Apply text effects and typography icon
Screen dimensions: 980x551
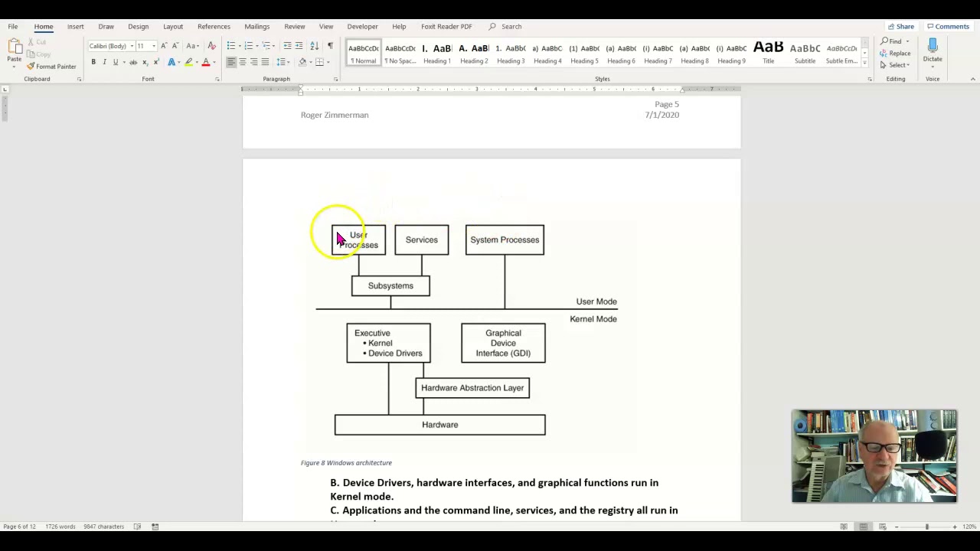click(x=171, y=62)
